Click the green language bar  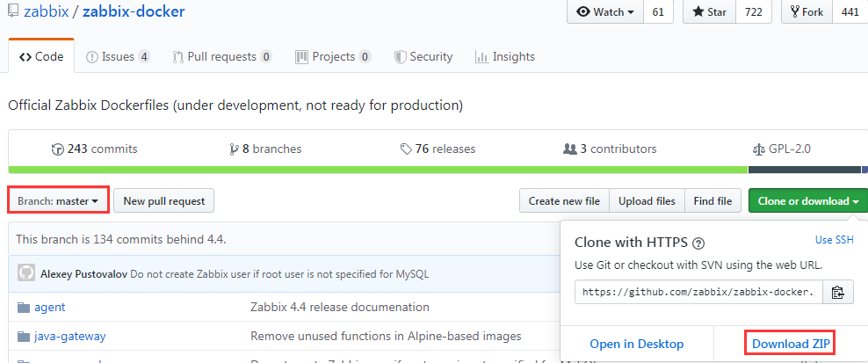378,170
